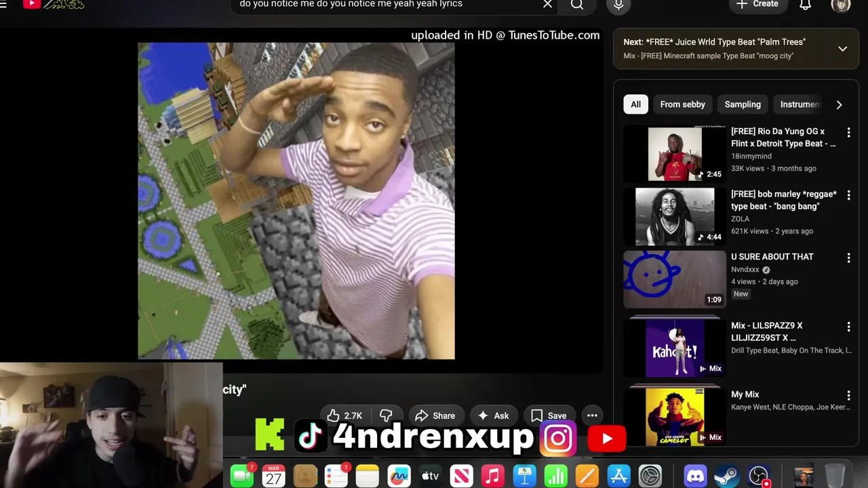
Task: Open Contacts from the dock
Action: [304, 476]
